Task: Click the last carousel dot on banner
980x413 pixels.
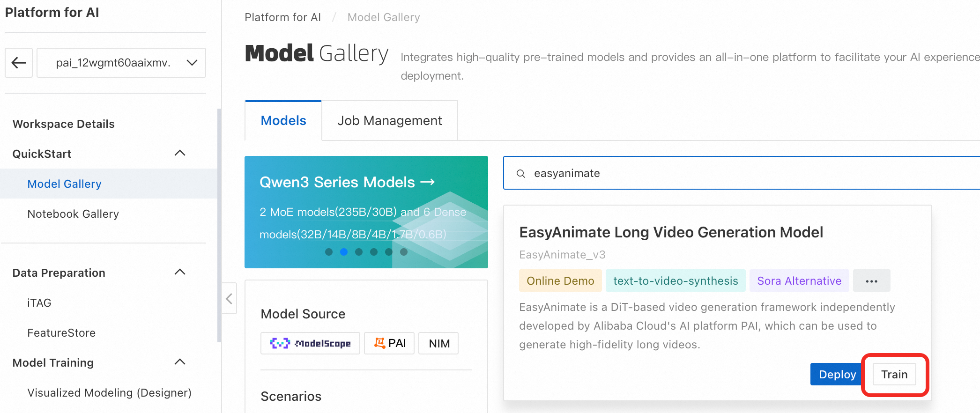Action: point(404,252)
